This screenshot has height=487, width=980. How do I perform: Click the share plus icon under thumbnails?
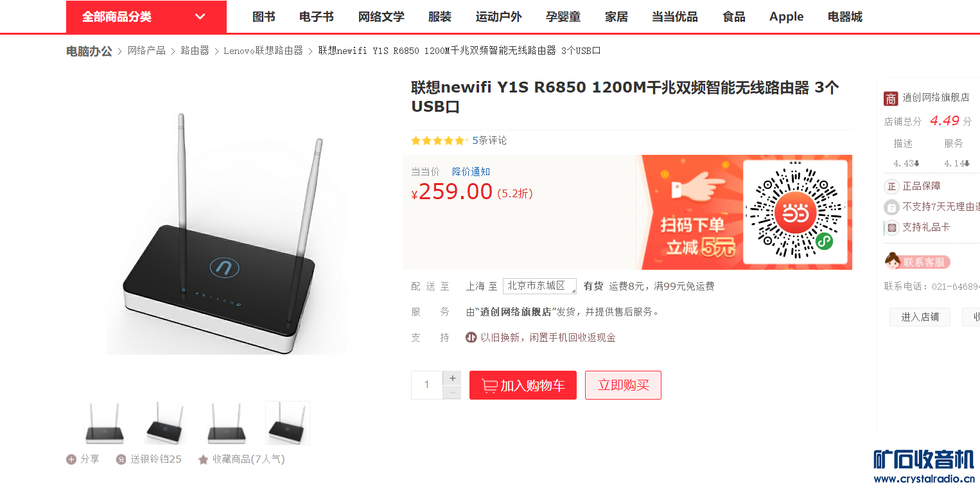[x=71, y=459]
